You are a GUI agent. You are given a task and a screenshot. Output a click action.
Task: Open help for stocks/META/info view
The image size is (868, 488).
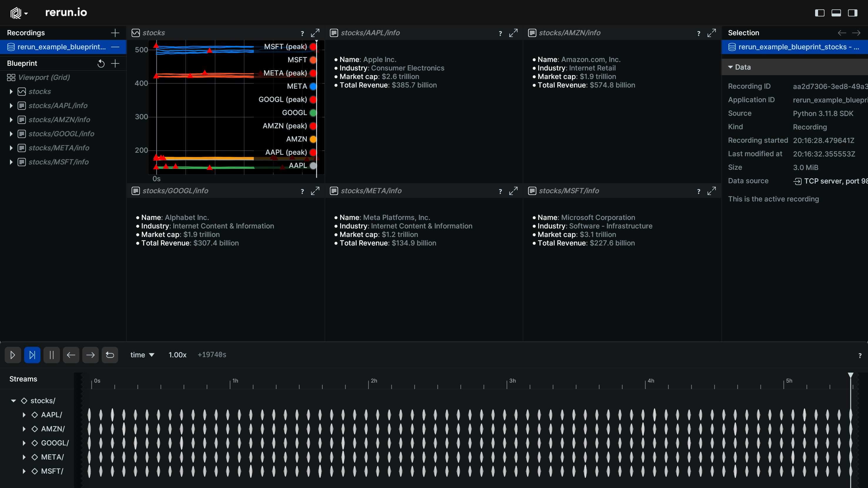(x=500, y=191)
